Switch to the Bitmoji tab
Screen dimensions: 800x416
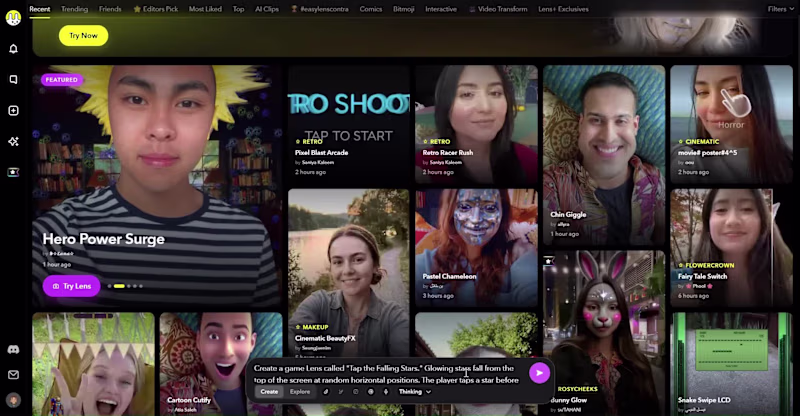[x=404, y=9]
